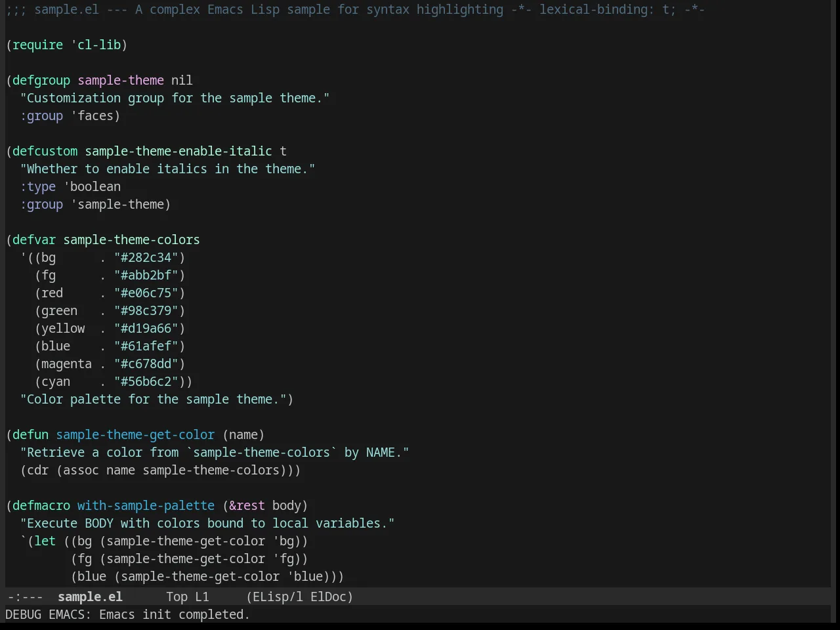840x630 pixels.
Task: Click the cdr call in function body
Action: [38, 470]
